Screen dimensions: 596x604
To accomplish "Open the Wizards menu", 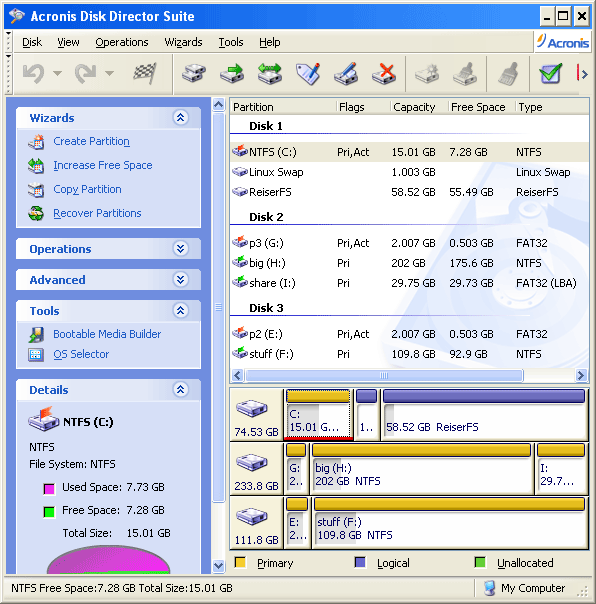I will point(183,42).
